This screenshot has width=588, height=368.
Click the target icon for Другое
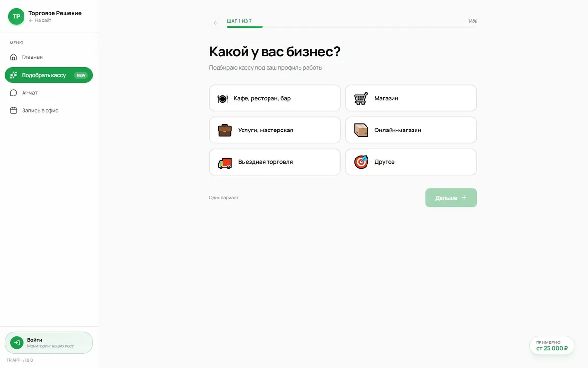pos(361,162)
